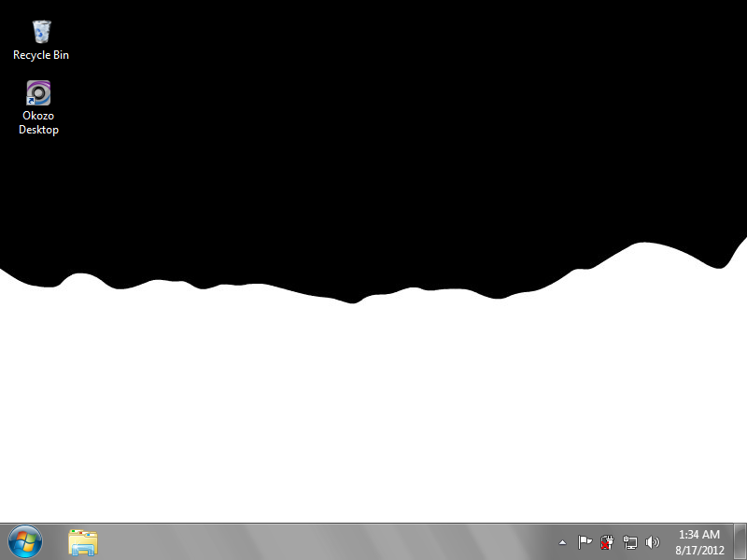Viewport: 747px width, 560px height.
Task: Open the Action Center flag icon
Action: pyautogui.click(x=585, y=542)
